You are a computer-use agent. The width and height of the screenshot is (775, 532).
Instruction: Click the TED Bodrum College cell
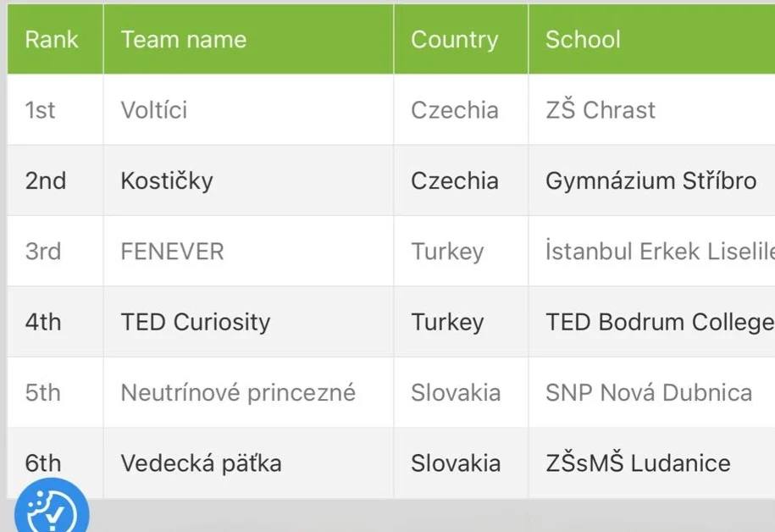659,322
